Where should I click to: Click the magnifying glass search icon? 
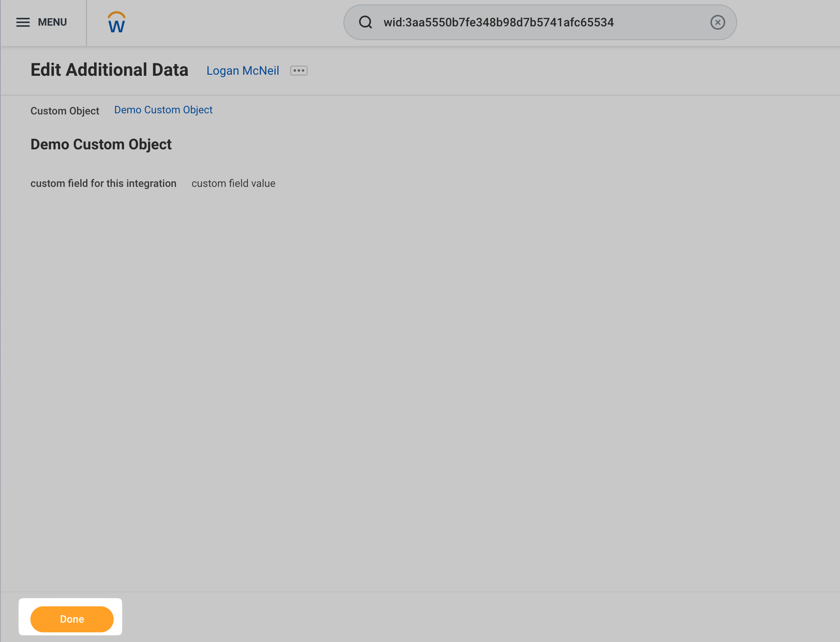pos(365,23)
